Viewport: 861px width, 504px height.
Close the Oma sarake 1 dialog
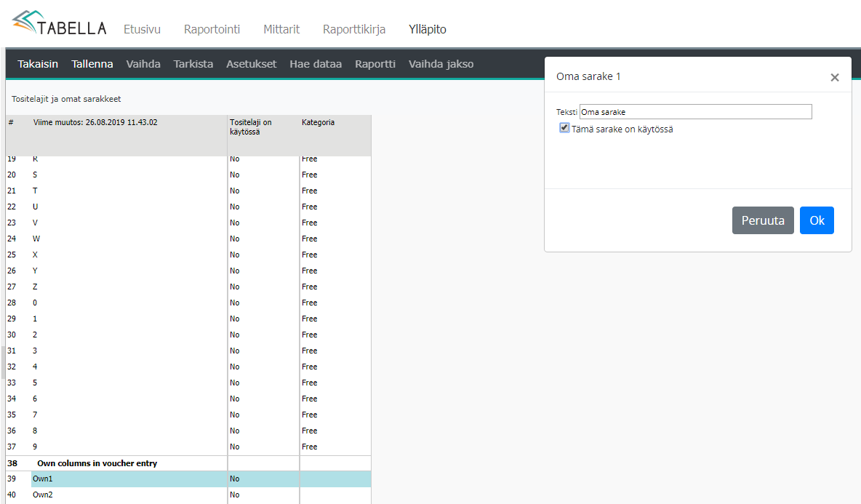(834, 77)
